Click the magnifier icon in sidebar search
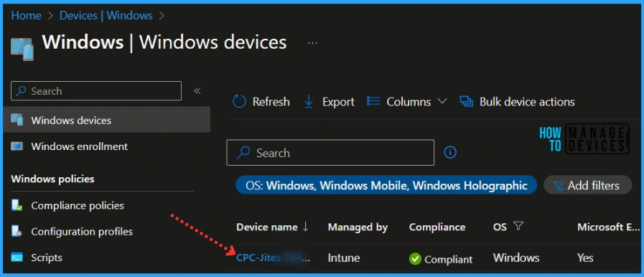This screenshot has width=644, height=277. pos(21,90)
